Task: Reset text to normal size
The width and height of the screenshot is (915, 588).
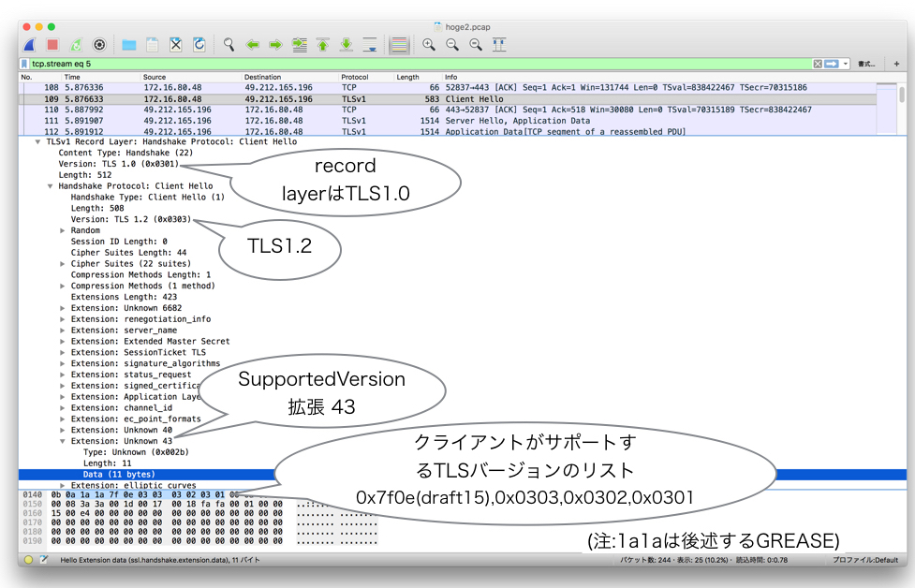Action: pyautogui.click(x=476, y=45)
